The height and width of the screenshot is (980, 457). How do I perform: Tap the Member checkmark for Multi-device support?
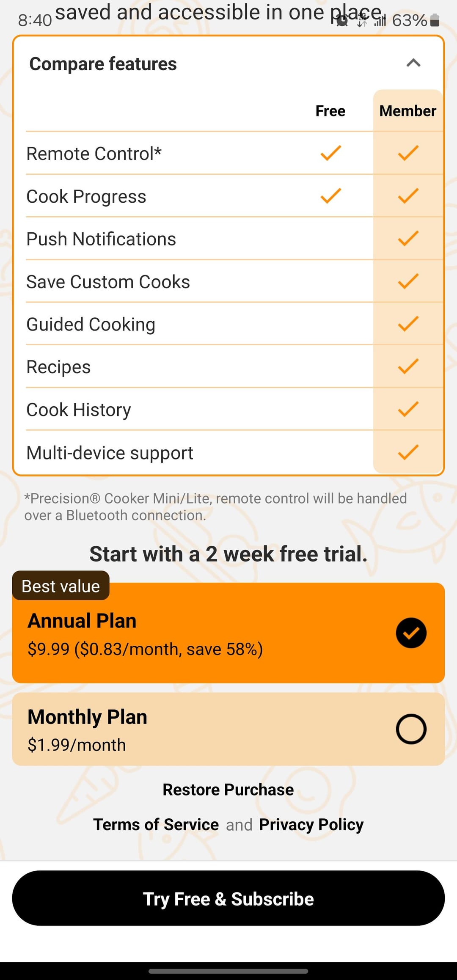(408, 452)
